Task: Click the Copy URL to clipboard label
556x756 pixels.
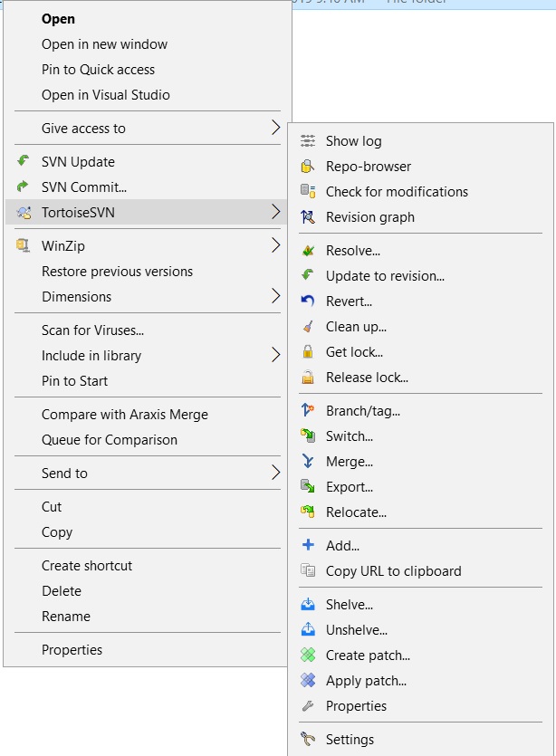Action: [x=394, y=571]
